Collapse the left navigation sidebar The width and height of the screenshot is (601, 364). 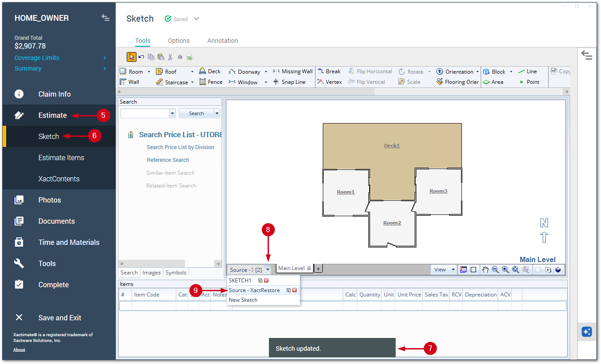[106, 18]
